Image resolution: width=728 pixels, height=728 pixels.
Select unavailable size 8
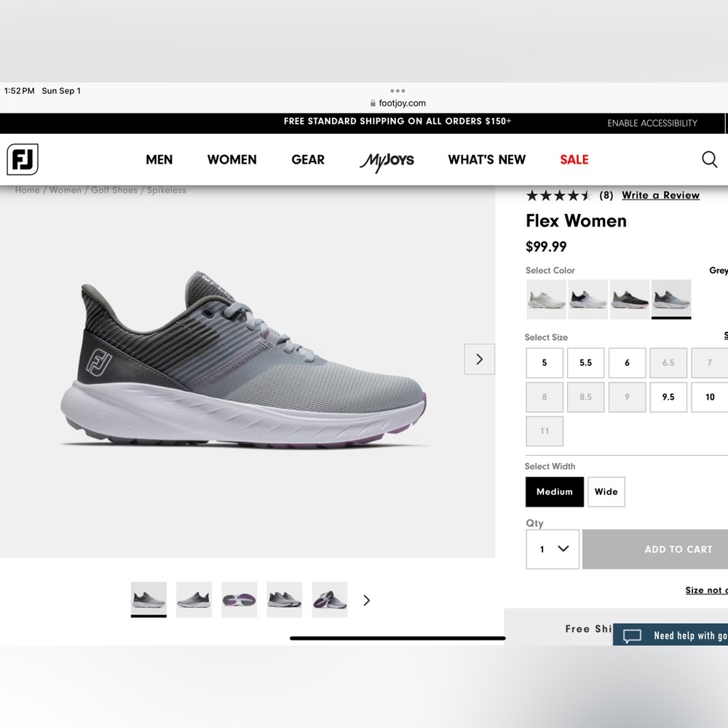(x=545, y=397)
